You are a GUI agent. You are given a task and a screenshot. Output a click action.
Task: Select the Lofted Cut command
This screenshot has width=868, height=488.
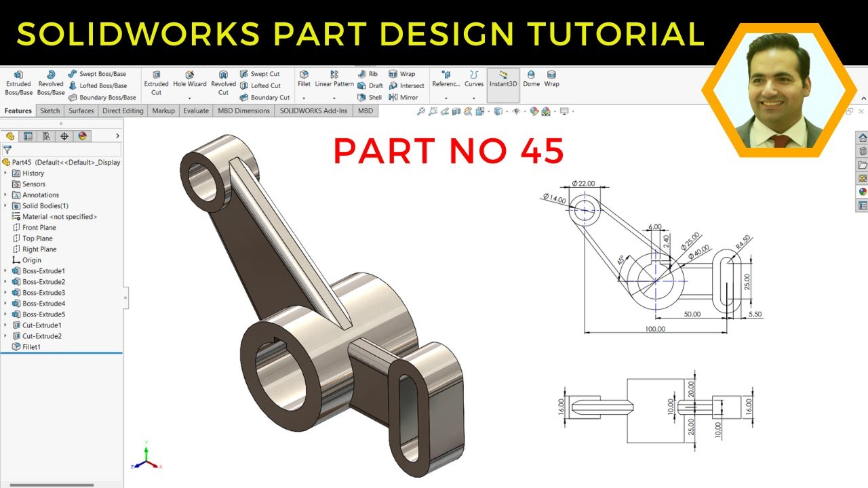(x=260, y=85)
